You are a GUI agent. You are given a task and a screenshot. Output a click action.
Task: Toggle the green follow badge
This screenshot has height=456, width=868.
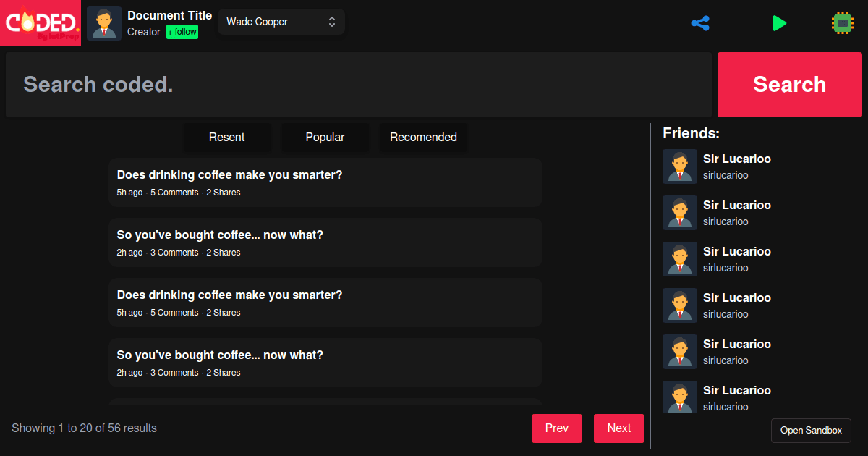pyautogui.click(x=182, y=32)
